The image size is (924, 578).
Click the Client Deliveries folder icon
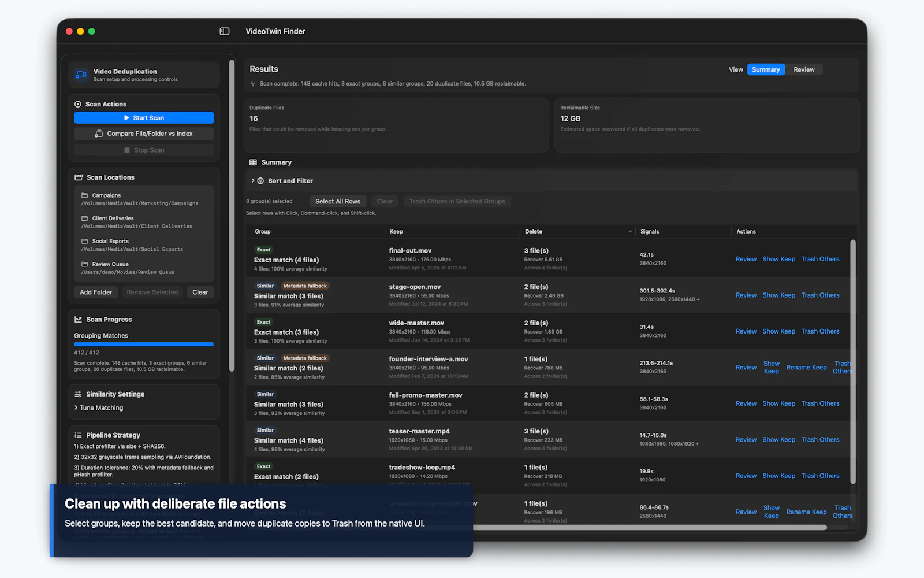[x=84, y=218]
